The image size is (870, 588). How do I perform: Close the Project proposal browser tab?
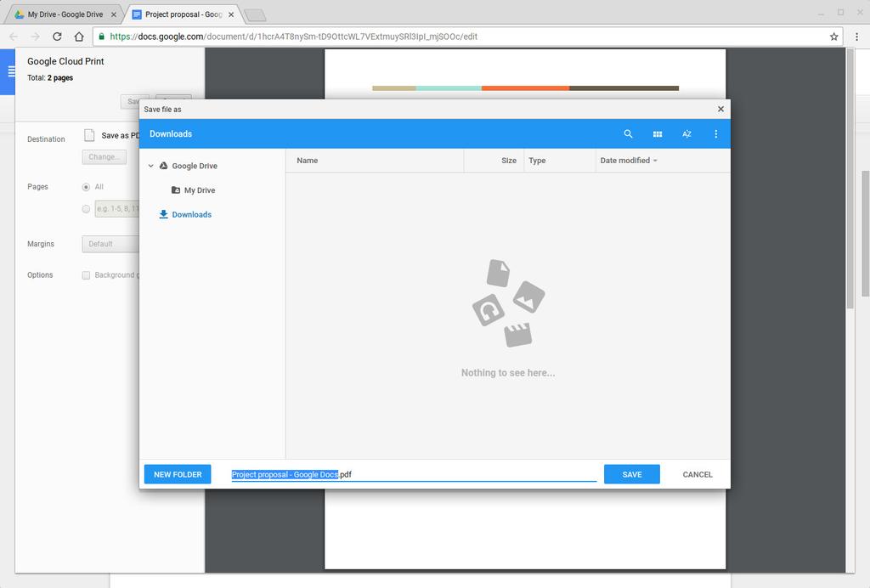(231, 14)
